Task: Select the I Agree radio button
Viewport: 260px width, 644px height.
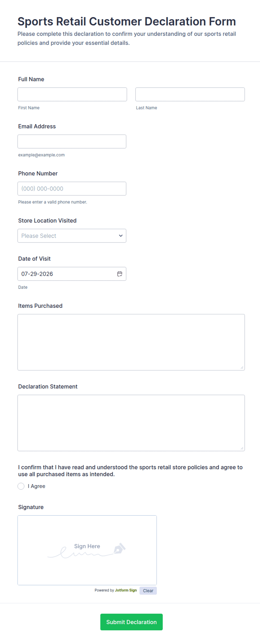Action: (21, 486)
